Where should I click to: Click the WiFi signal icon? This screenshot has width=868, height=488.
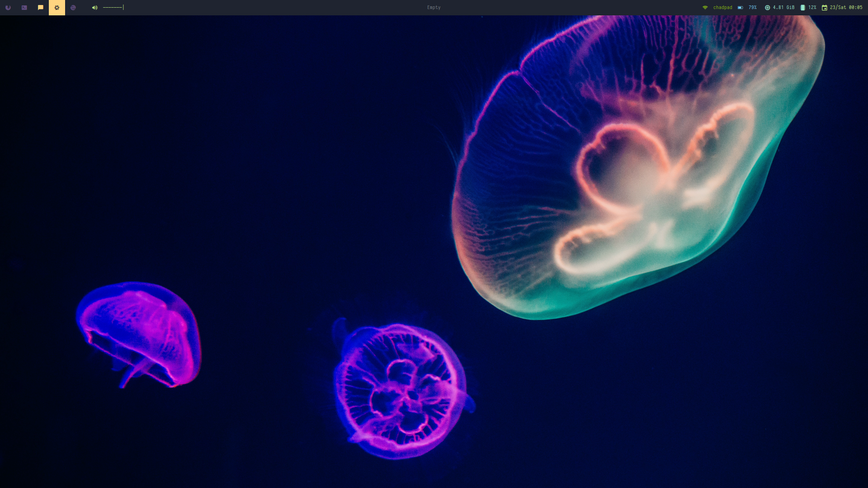coord(704,7)
